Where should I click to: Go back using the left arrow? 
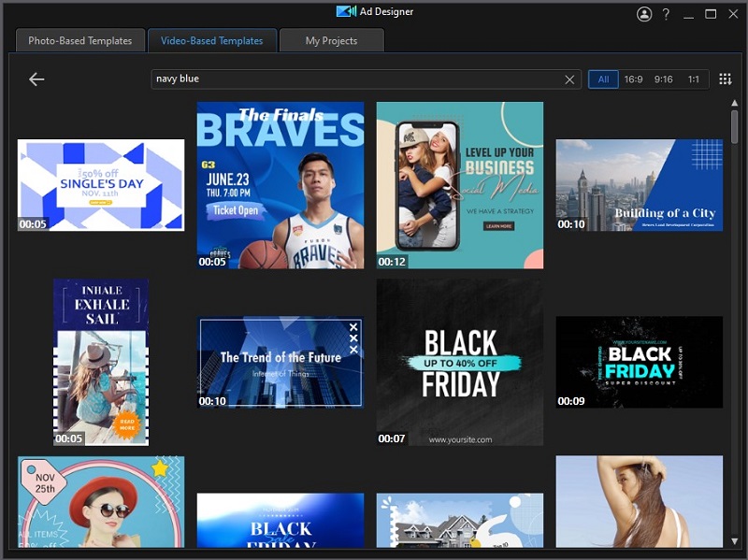coord(36,79)
